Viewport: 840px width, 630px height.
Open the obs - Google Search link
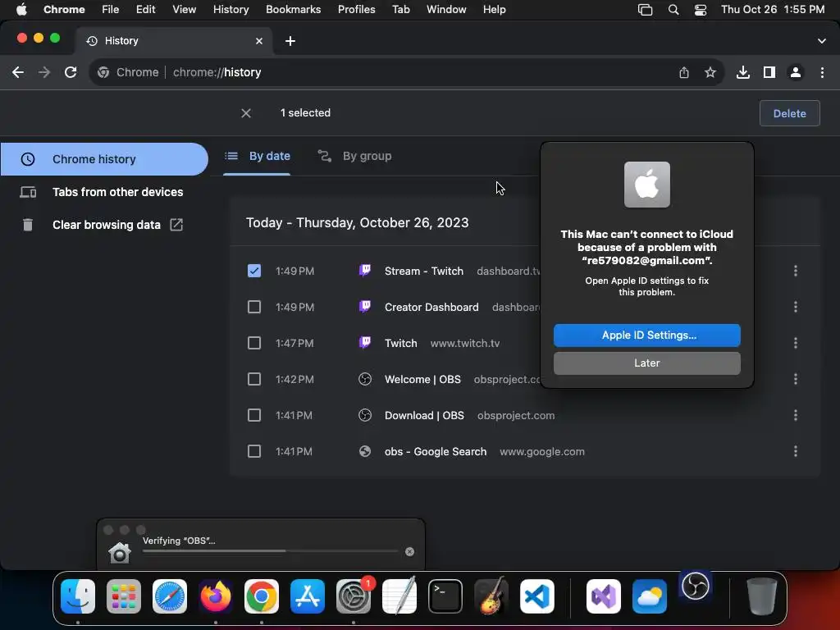click(436, 452)
